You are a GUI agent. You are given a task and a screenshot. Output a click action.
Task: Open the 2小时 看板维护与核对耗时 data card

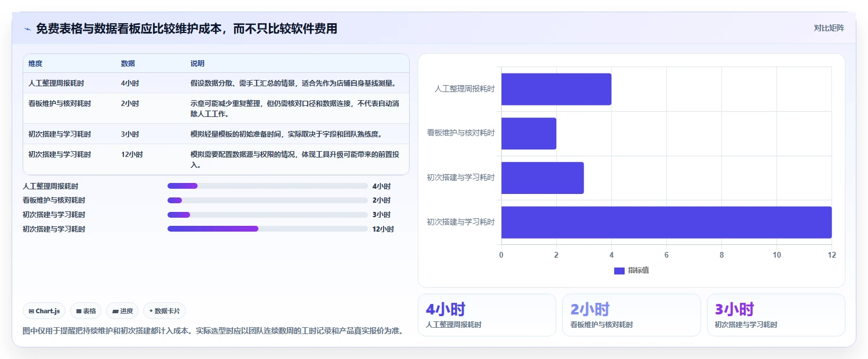point(632,315)
